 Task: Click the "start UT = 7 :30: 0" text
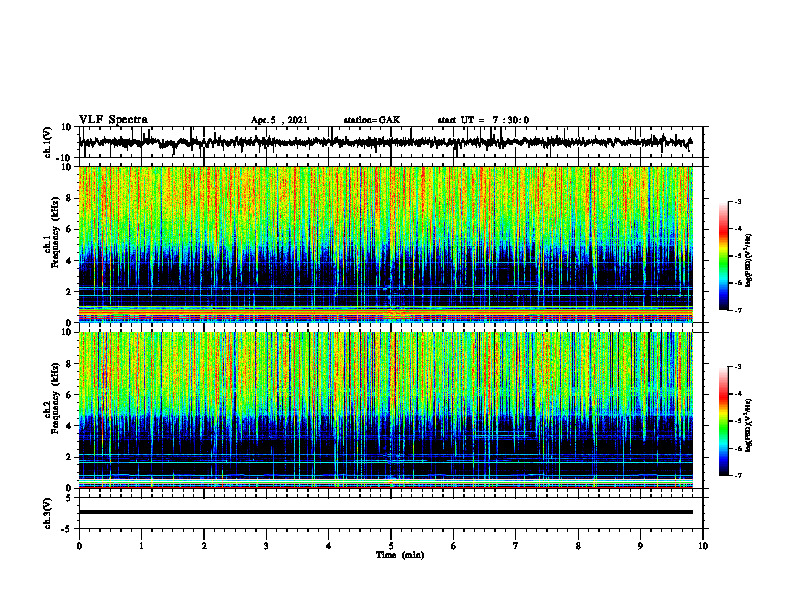(483, 120)
